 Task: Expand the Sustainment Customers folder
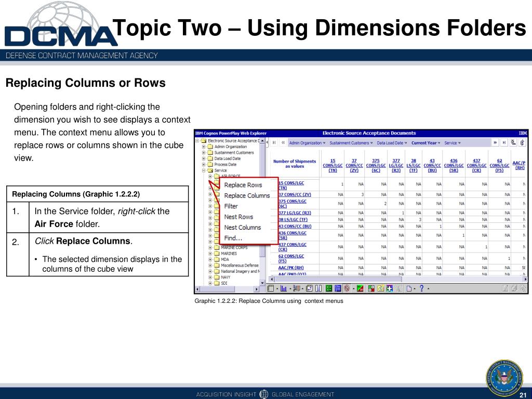[x=204, y=153]
